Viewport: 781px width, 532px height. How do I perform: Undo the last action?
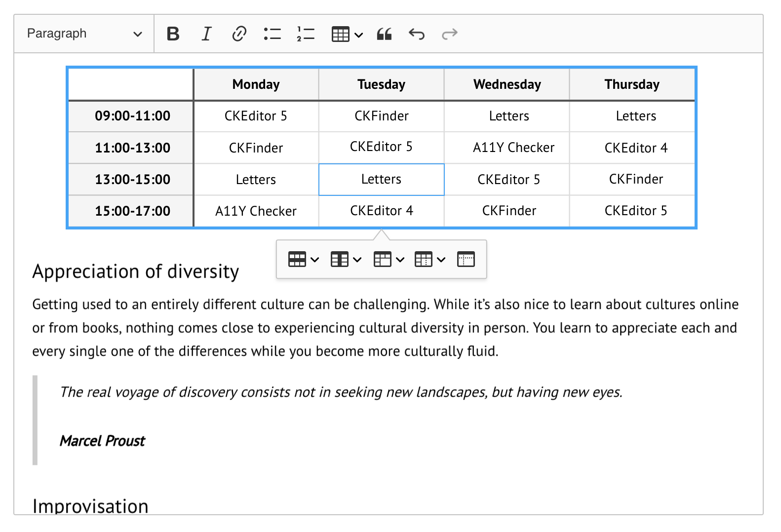coord(417,34)
